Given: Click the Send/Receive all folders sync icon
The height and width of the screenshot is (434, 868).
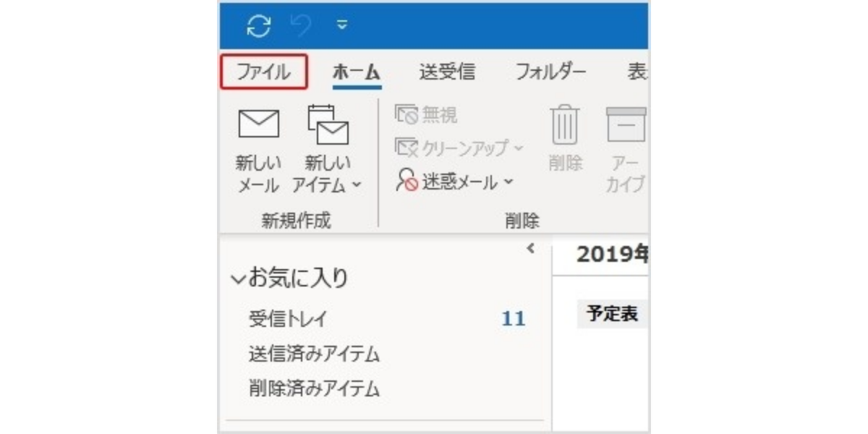Looking at the screenshot, I should pyautogui.click(x=258, y=25).
